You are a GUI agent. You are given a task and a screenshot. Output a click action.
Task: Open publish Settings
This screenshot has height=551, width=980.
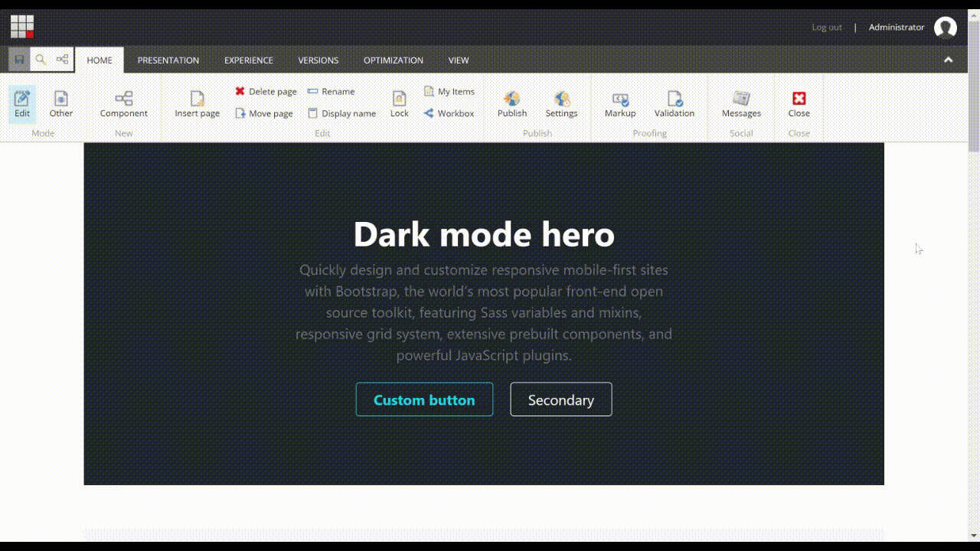(x=561, y=104)
